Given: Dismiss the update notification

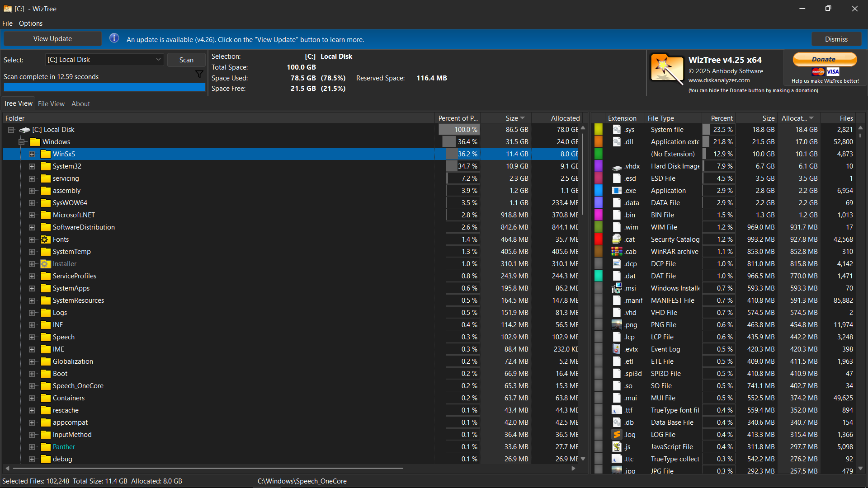Looking at the screenshot, I should (836, 39).
